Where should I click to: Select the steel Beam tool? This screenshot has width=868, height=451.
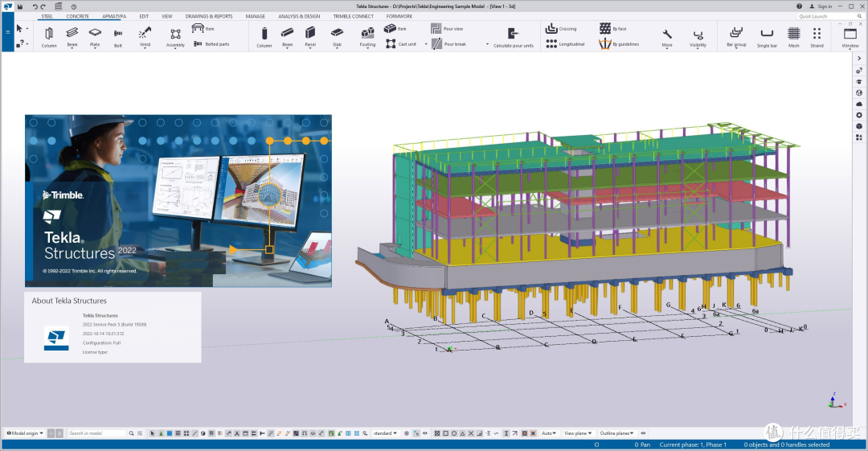pos(72,36)
